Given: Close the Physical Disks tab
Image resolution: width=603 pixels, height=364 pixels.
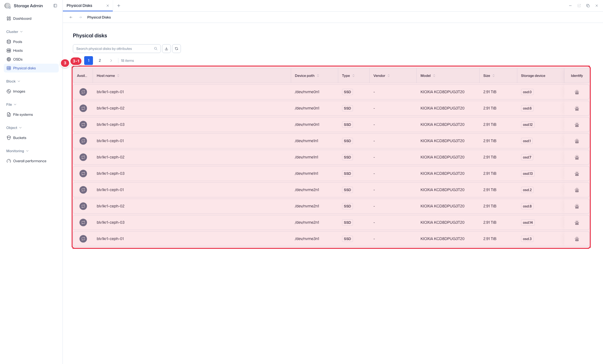Looking at the screenshot, I should (x=108, y=6).
